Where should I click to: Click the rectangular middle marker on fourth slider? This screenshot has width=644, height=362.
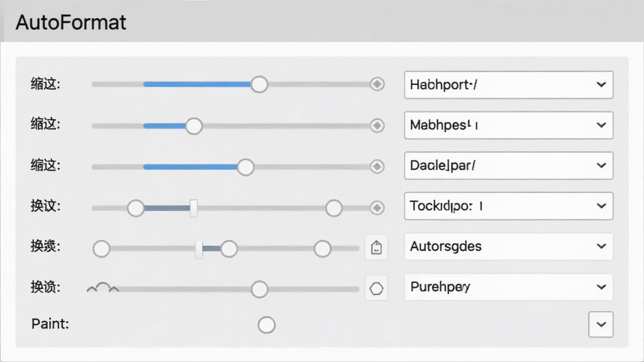tap(194, 208)
